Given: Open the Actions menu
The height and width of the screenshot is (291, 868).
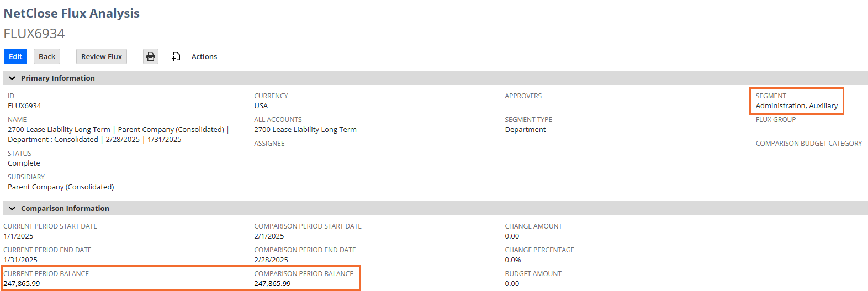Looking at the screenshot, I should [x=204, y=56].
